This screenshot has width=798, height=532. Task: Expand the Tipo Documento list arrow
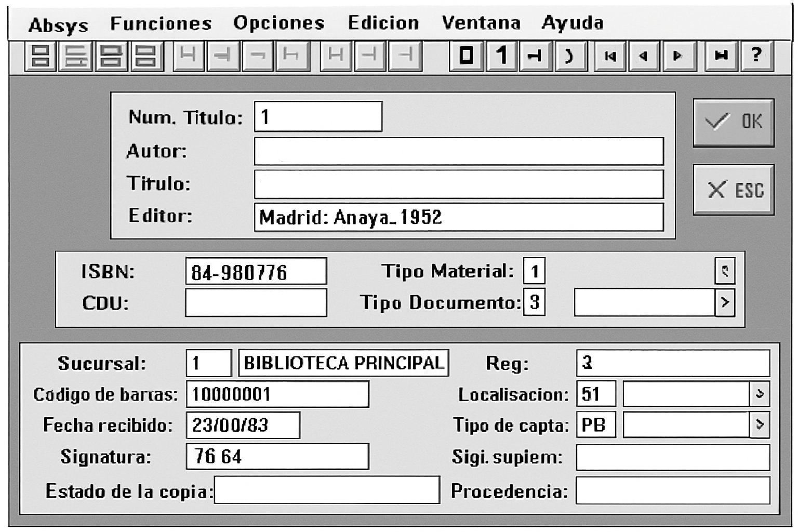725,302
